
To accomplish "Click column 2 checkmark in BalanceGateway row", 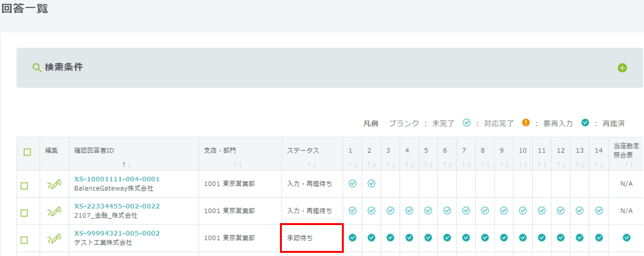I will (372, 183).
